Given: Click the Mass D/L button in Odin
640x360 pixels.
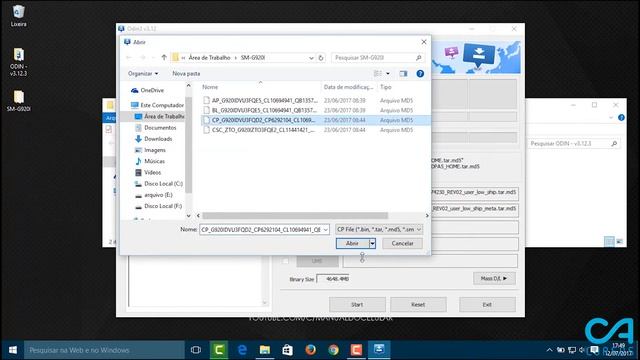Looking at the screenshot, I should 494,278.
